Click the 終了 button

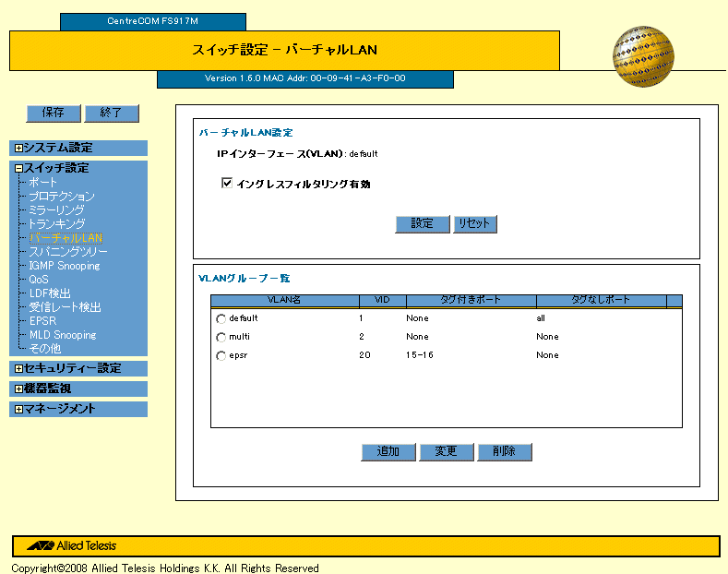click(112, 114)
